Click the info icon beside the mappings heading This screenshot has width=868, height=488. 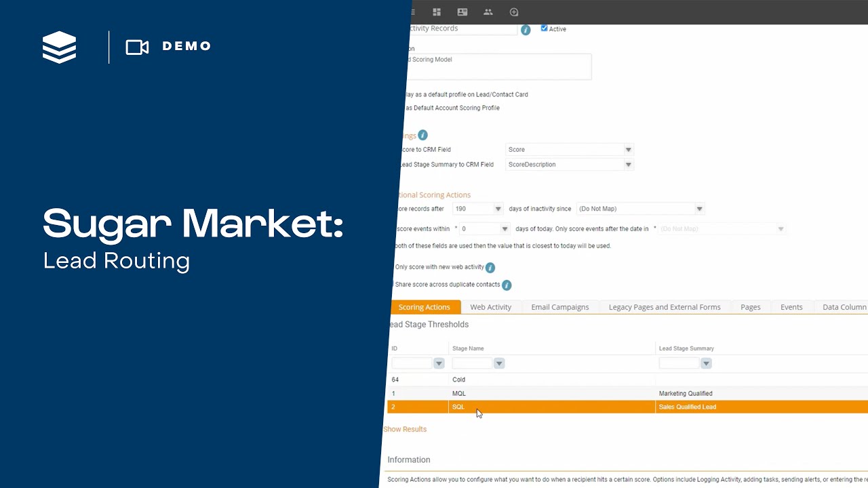point(423,135)
